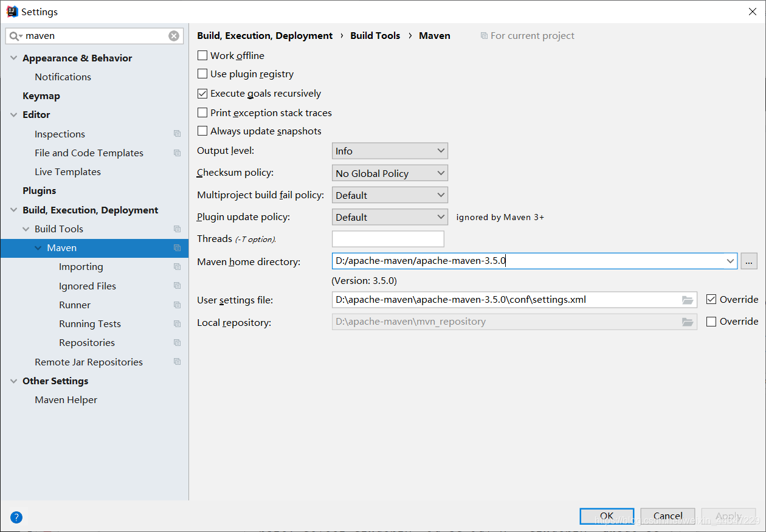Close the Settings dialog window
The width and height of the screenshot is (766, 532).
(x=753, y=12)
